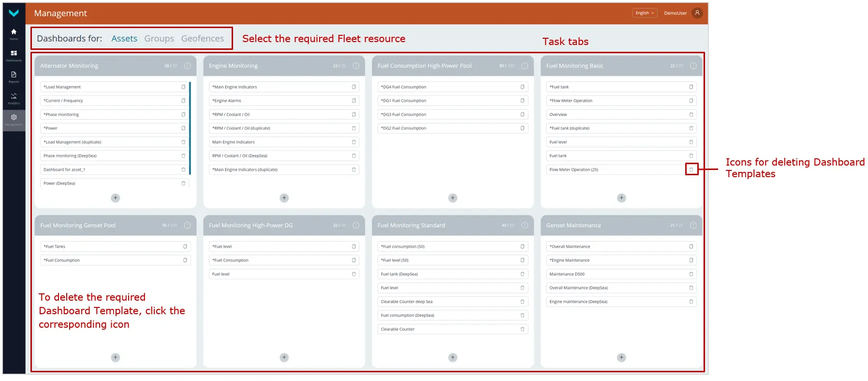Image resolution: width=868 pixels, height=381 pixels.
Task: Switch to the Groups dashboards tab
Action: 159,38
